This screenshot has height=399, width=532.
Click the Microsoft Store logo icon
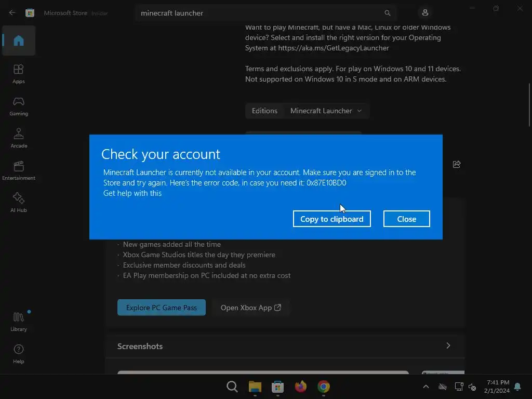tap(30, 13)
